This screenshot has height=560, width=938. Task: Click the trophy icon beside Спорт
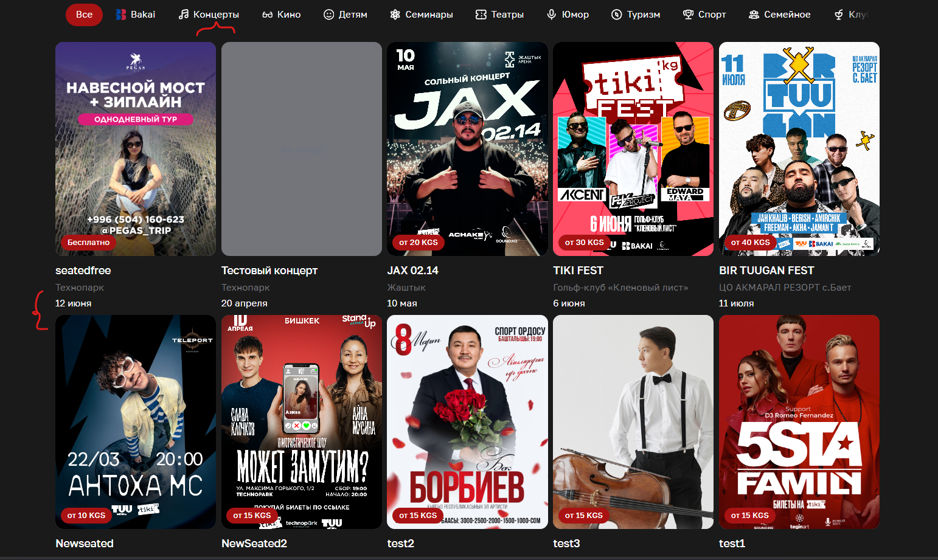point(688,15)
